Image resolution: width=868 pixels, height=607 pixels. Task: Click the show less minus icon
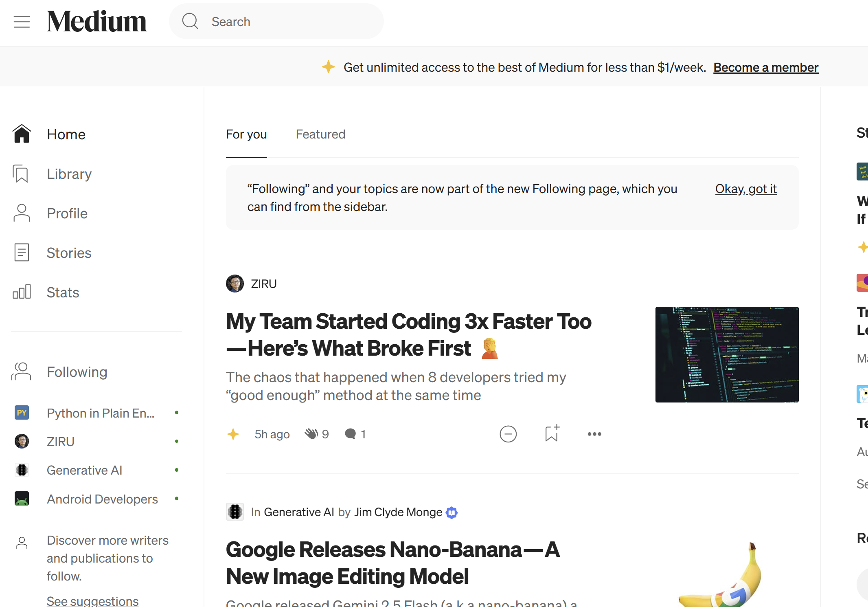[508, 434]
